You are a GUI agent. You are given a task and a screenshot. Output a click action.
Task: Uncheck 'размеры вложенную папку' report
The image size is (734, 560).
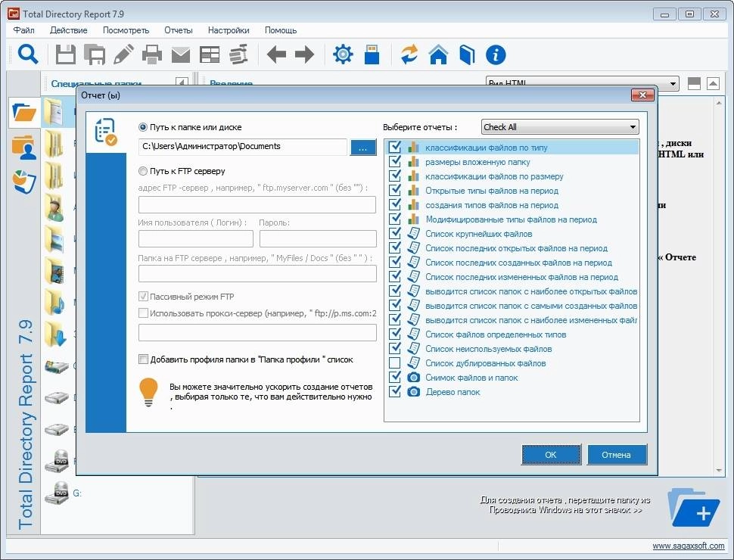[394, 161]
